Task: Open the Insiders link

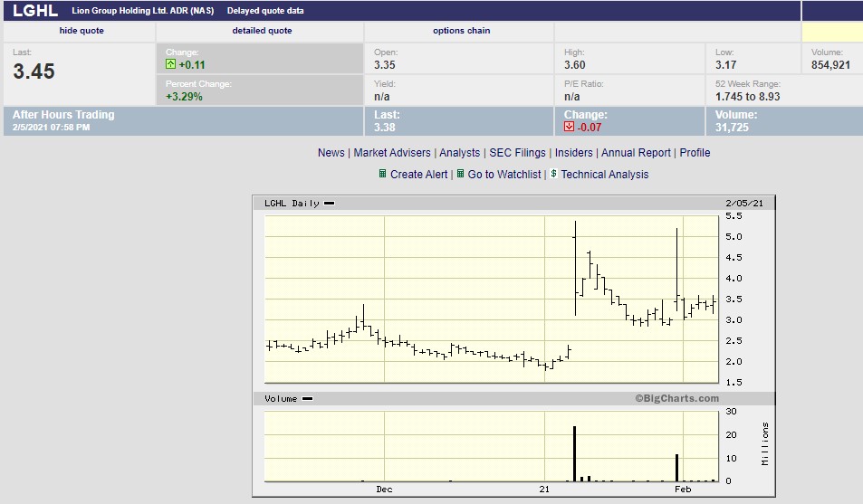Action: pyautogui.click(x=573, y=153)
